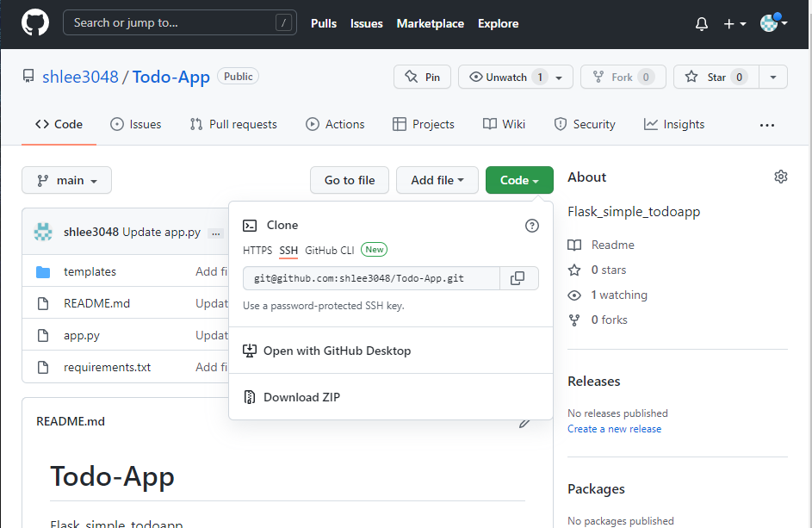812x528 pixels.
Task: Select the GitHub CLI clone option
Action: click(329, 251)
